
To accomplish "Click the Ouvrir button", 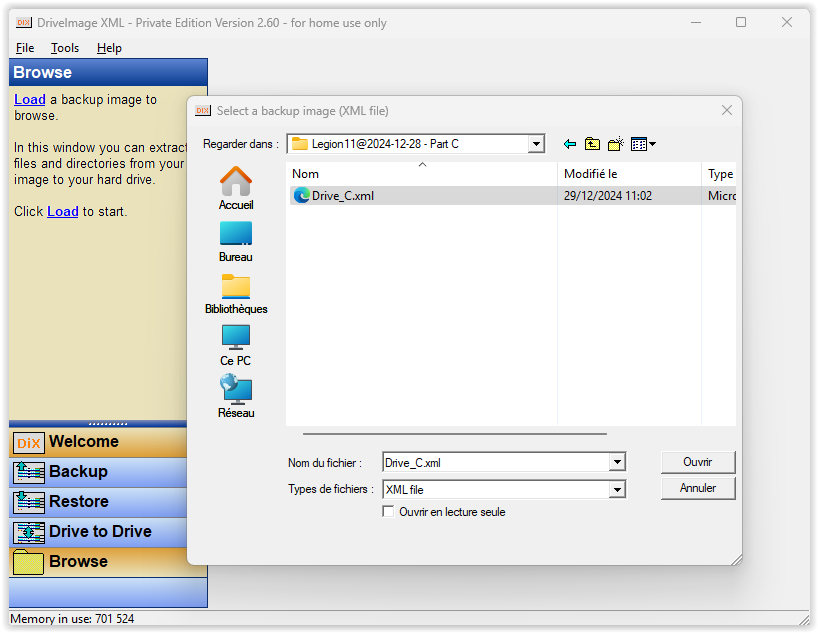I will (698, 462).
